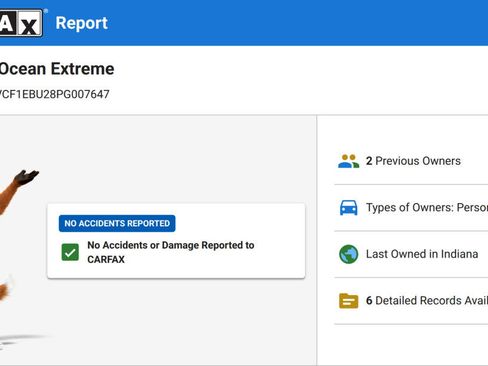This screenshot has height=366, width=488.
Task: Open the 6 Detailed Records row
Action: click(x=411, y=301)
